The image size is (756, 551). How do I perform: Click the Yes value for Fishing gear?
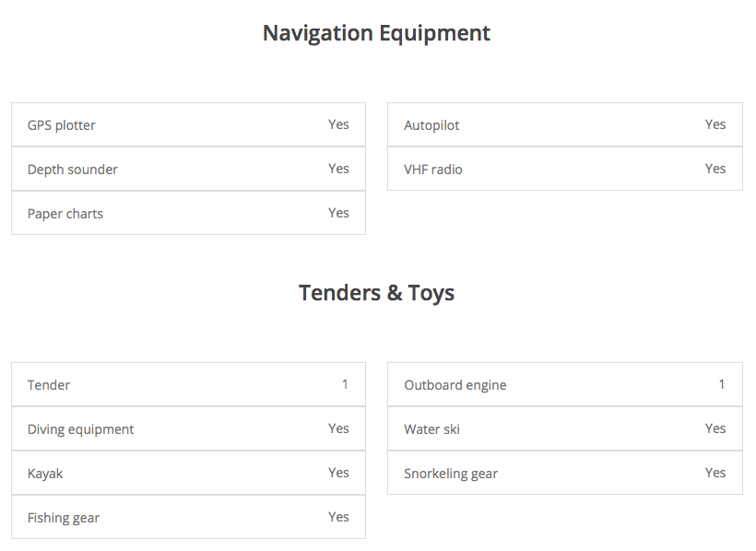[338, 517]
